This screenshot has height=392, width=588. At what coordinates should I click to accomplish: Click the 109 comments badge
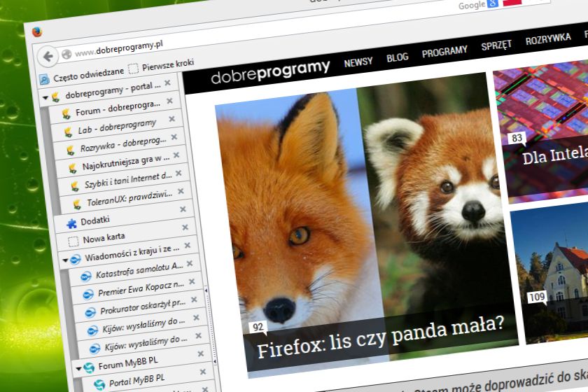tap(537, 297)
